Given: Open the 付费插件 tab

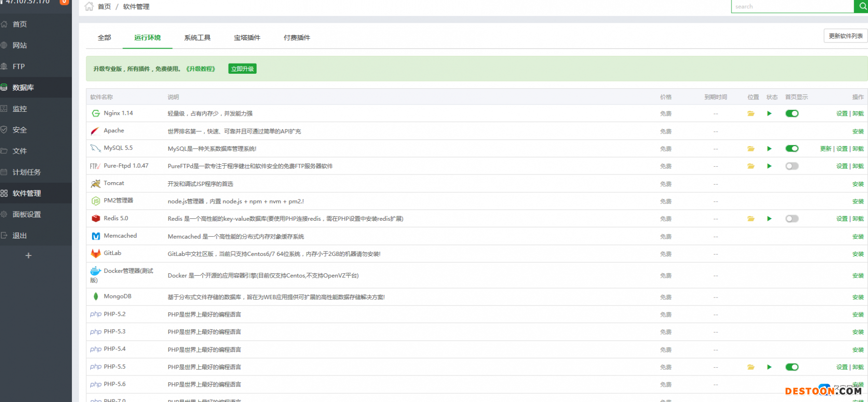Looking at the screenshot, I should (297, 38).
